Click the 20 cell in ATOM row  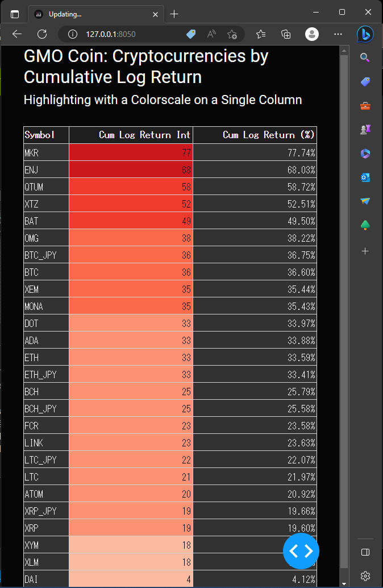[x=131, y=494]
